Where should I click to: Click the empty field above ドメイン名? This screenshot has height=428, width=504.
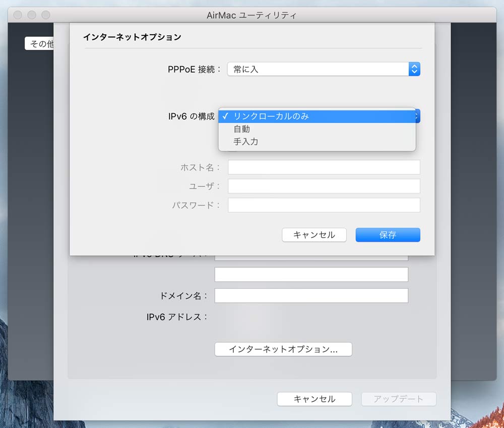pos(311,274)
